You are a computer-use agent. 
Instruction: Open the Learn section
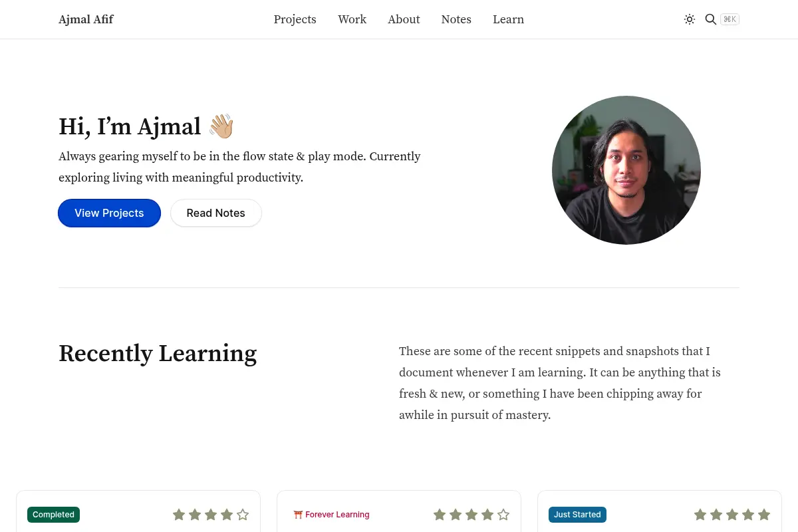coord(509,19)
